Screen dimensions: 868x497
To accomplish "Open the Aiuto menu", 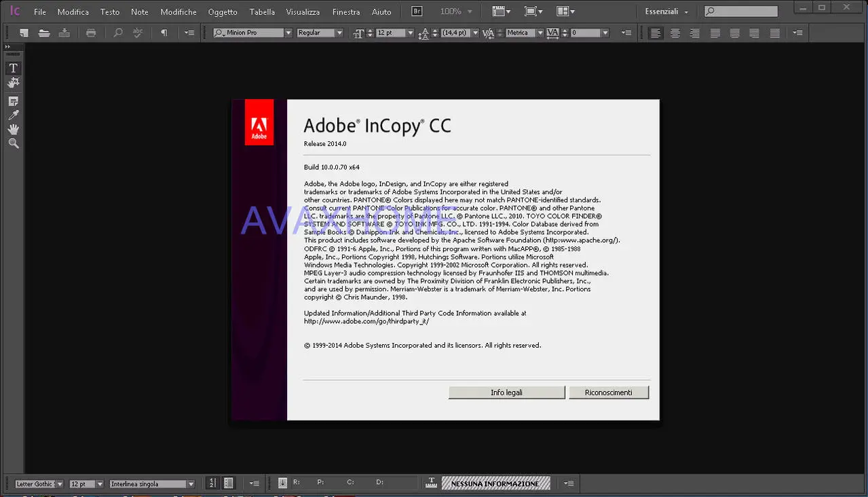I will [x=381, y=12].
